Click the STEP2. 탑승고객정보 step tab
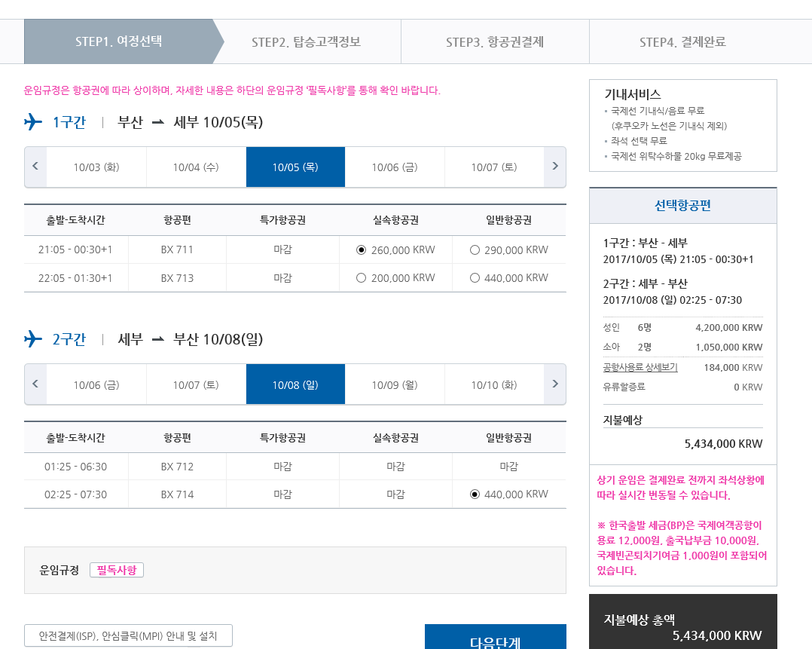Screen dimensions: 812x649 pyautogui.click(x=306, y=42)
